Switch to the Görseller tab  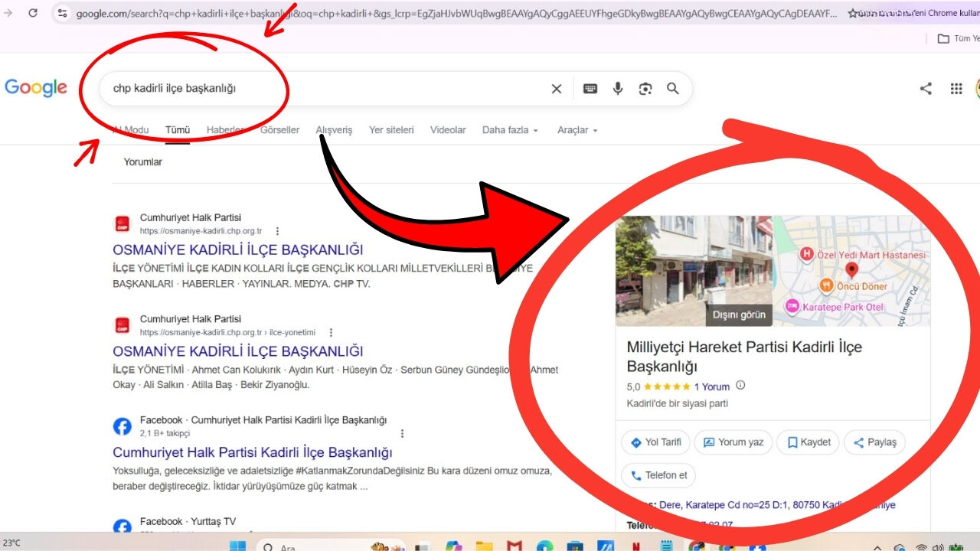coord(280,130)
